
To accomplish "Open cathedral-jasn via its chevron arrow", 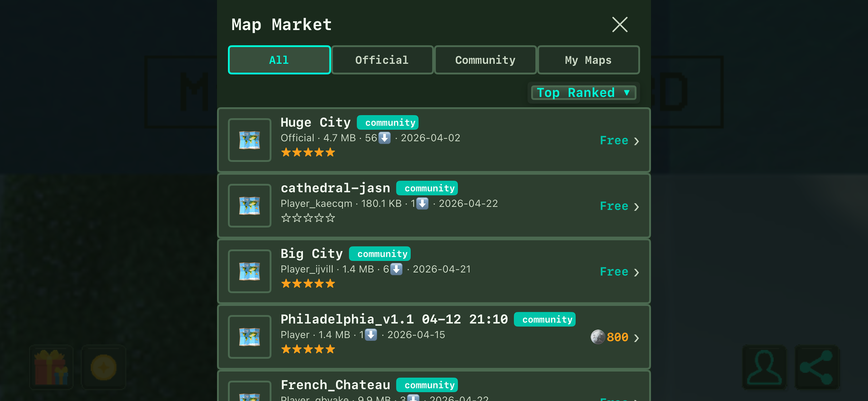I will click(x=636, y=207).
